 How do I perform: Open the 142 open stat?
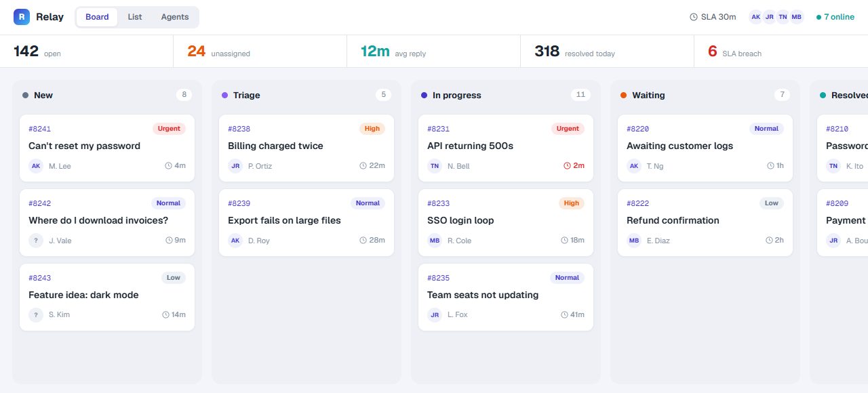coord(87,51)
